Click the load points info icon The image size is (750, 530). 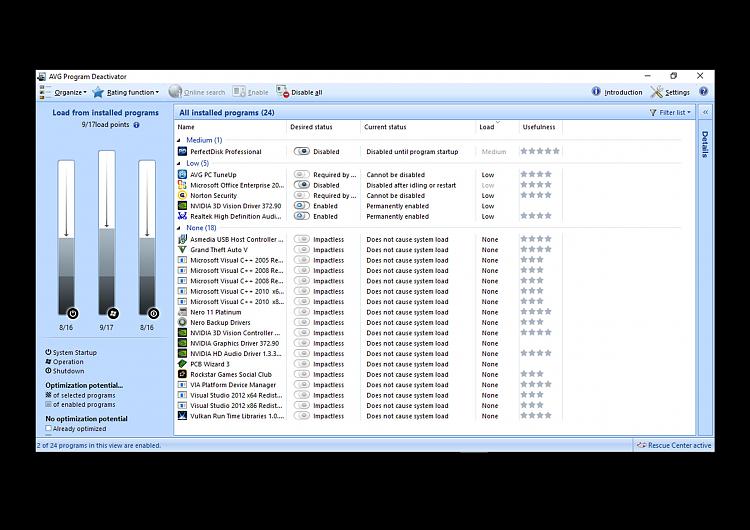(x=136, y=125)
